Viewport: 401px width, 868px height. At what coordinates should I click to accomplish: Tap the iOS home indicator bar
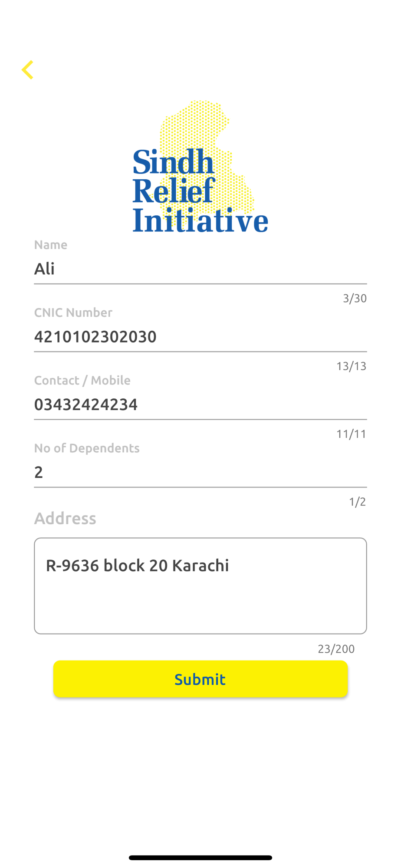pos(200,858)
